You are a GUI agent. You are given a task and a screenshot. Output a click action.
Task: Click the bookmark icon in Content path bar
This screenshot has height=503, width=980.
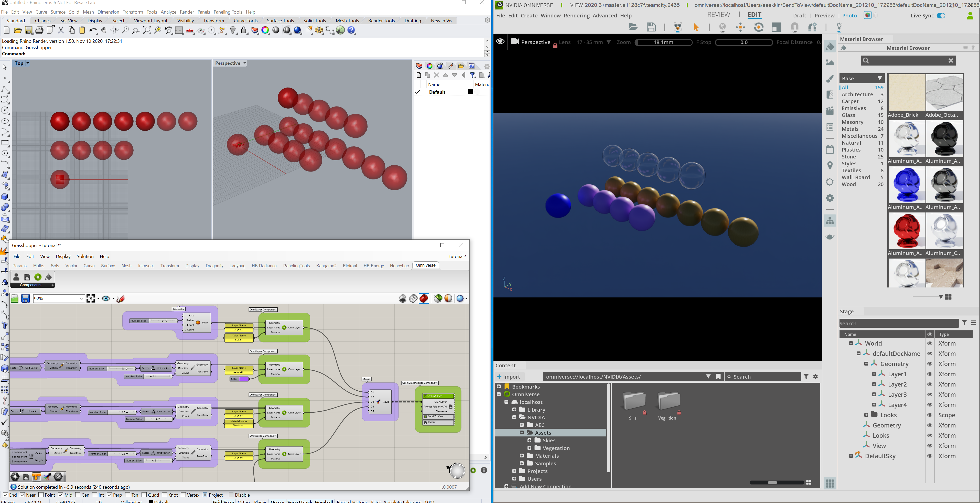point(718,377)
